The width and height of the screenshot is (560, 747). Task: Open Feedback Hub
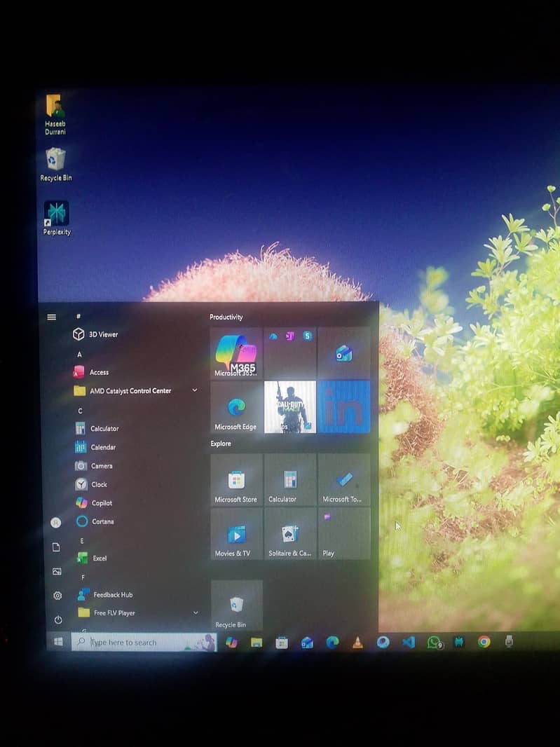105,594
